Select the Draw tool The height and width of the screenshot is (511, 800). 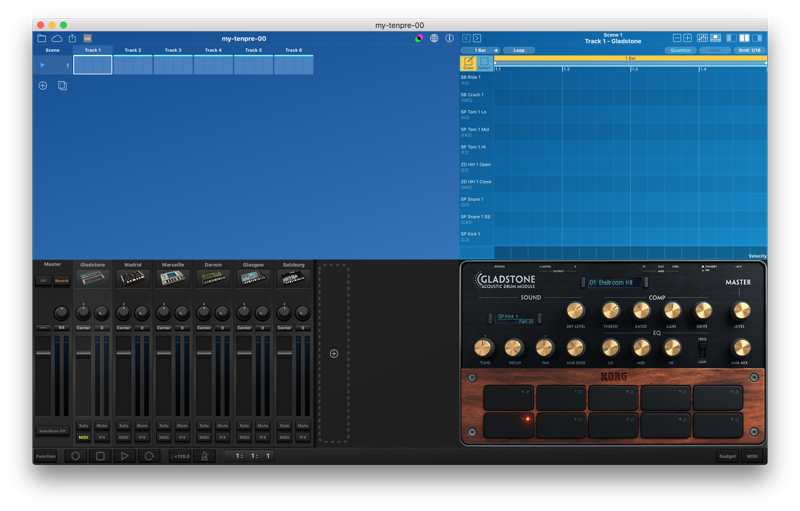coord(468,63)
